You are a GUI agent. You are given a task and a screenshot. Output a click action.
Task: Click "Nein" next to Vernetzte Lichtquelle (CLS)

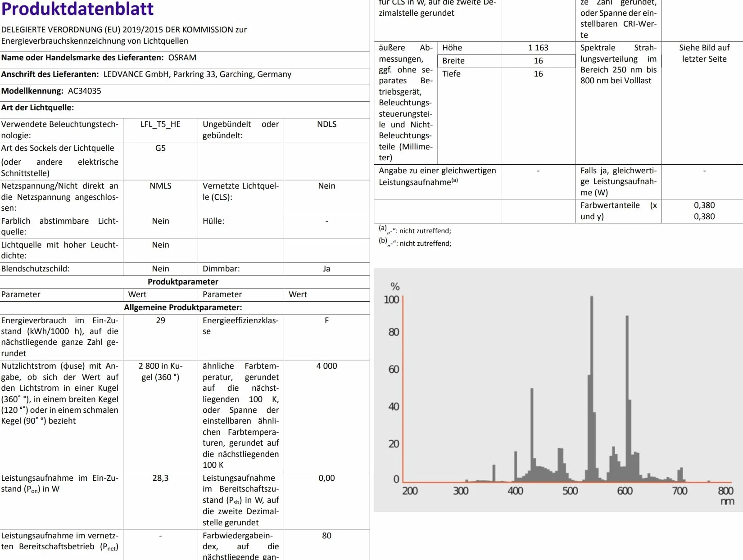point(326,186)
